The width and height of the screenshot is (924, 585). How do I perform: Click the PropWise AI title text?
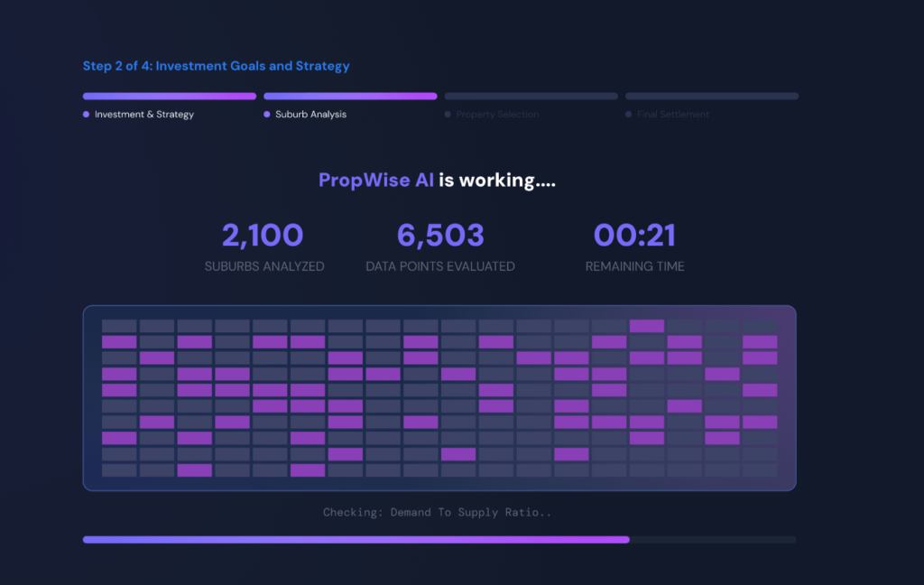[376, 181]
